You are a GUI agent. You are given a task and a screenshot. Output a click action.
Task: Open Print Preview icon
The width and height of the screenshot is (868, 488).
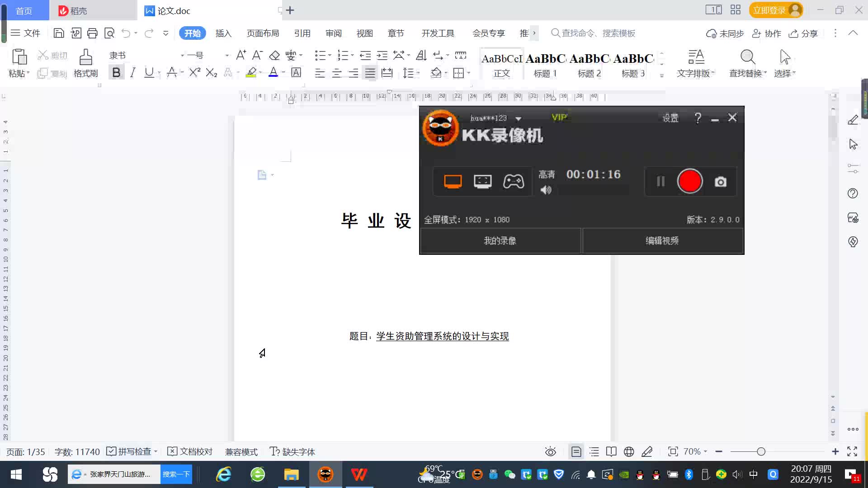109,33
